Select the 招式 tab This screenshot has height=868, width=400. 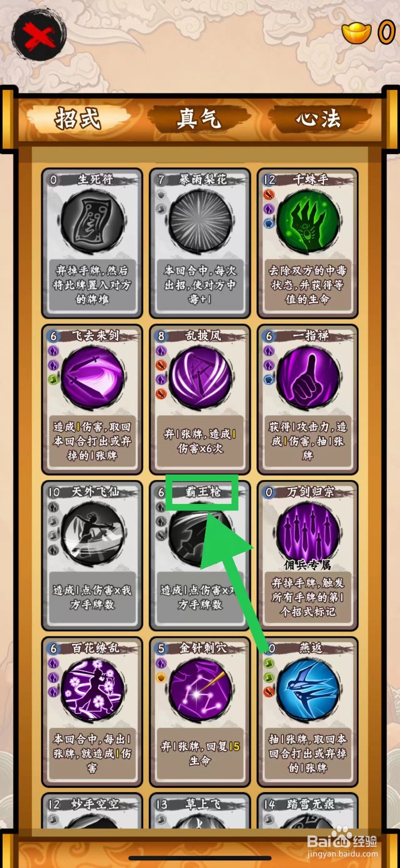78,119
